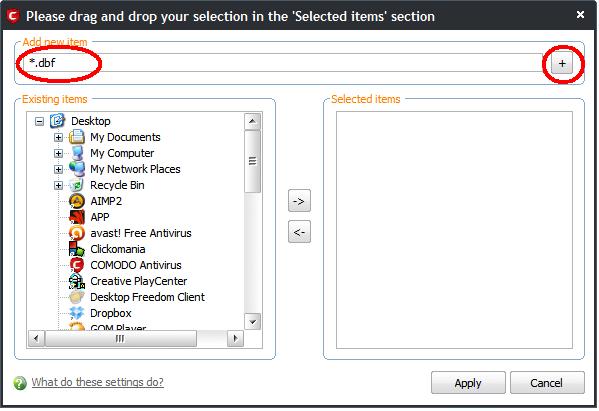Remove item with the <- button
The image size is (599, 411).
click(x=299, y=231)
